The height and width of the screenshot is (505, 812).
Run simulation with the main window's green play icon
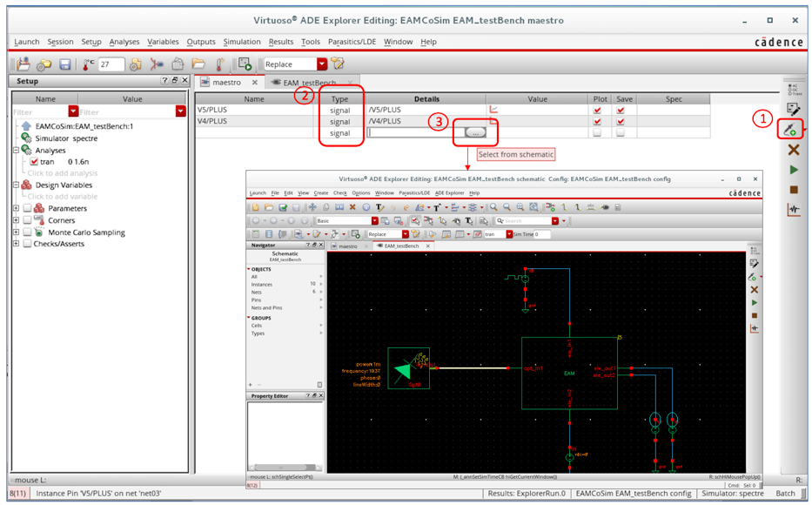[x=794, y=170]
